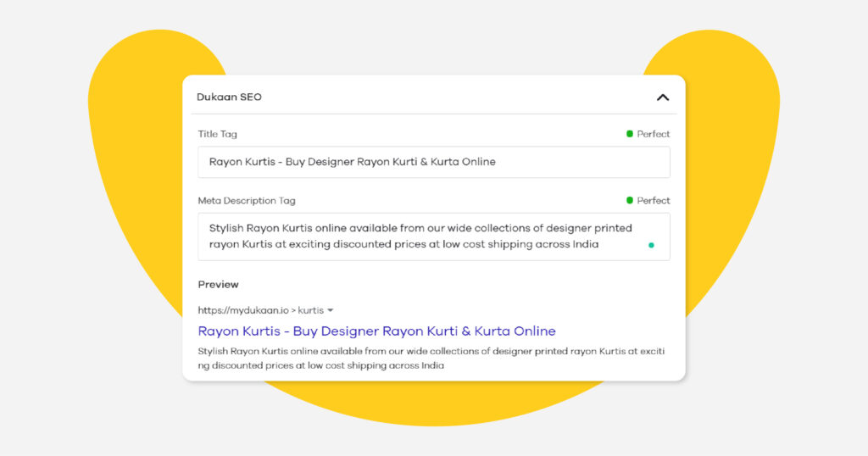Collapse the Dukaan SEO panel chevron
The height and width of the screenshot is (456, 868).
point(663,97)
